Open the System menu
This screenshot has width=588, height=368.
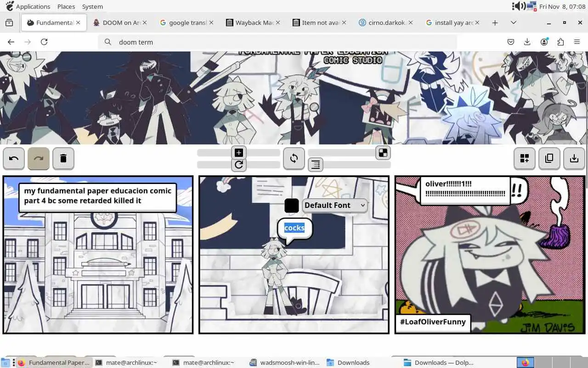pos(92,6)
